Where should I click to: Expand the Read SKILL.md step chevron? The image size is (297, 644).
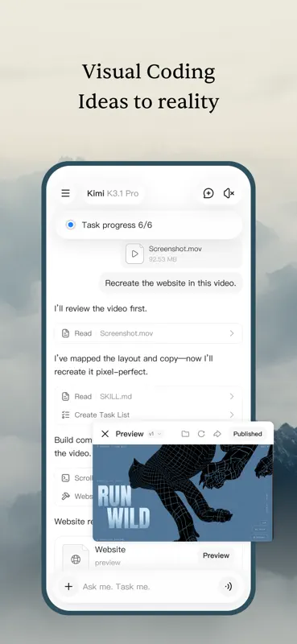point(232,396)
